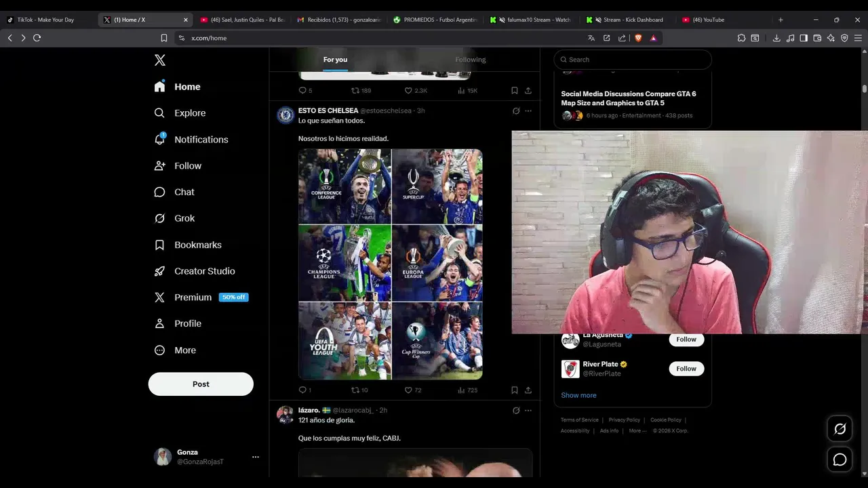This screenshot has height=488, width=868.
Task: Switch to the Following tab
Action: click(471, 60)
